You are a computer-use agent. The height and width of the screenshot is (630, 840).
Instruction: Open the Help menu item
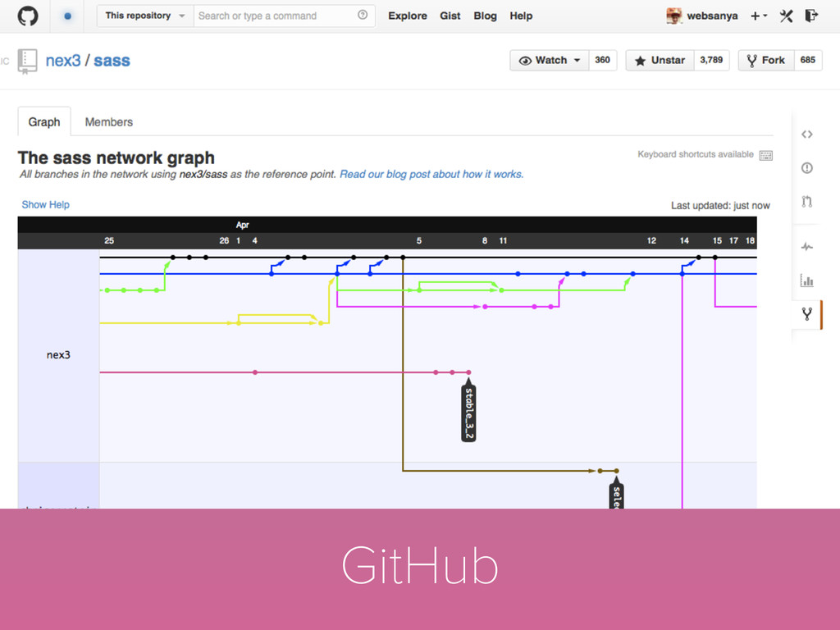[521, 16]
